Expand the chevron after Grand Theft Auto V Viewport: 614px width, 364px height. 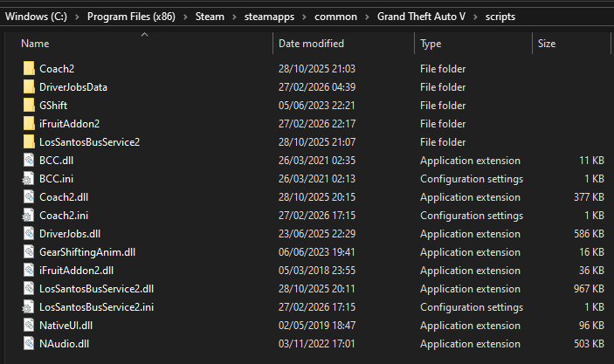click(475, 17)
